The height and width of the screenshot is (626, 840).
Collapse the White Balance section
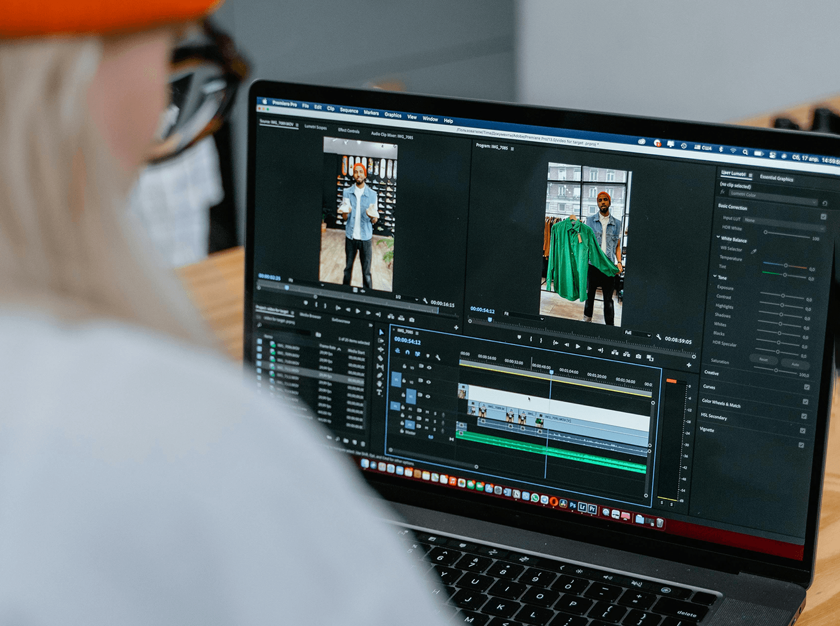pos(718,238)
